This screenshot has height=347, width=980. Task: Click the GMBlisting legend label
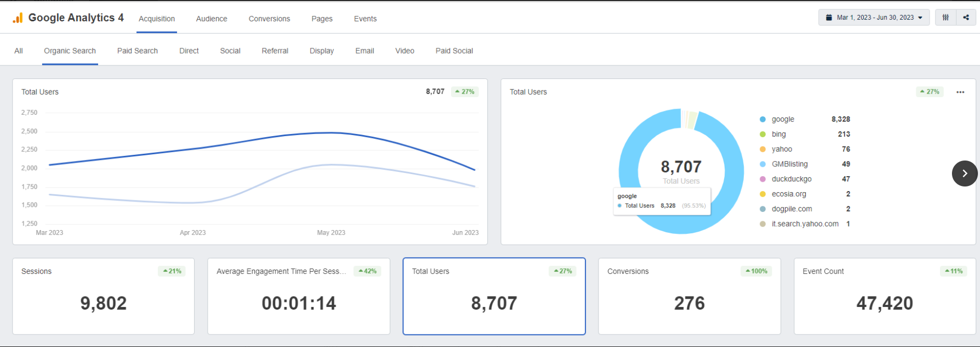pyautogui.click(x=790, y=164)
